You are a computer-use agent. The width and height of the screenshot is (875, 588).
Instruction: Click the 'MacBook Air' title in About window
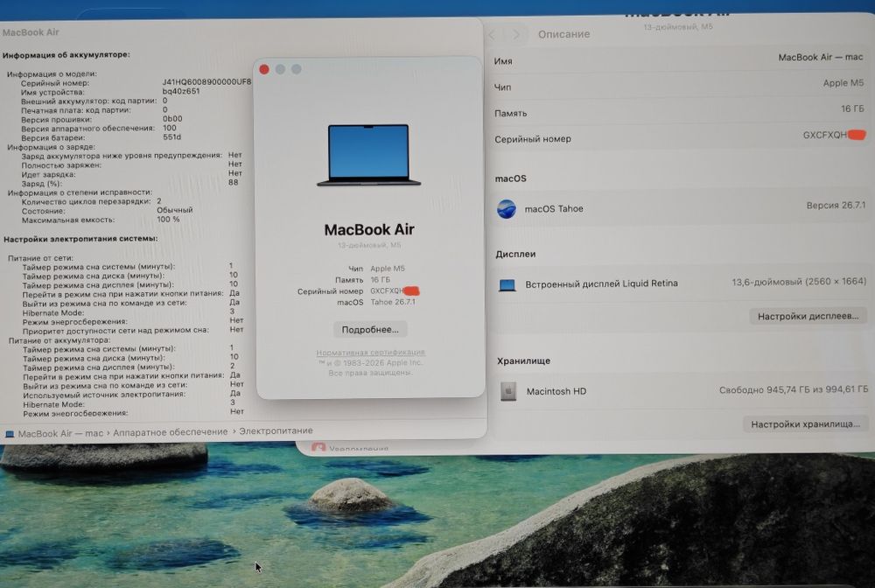[x=369, y=230]
